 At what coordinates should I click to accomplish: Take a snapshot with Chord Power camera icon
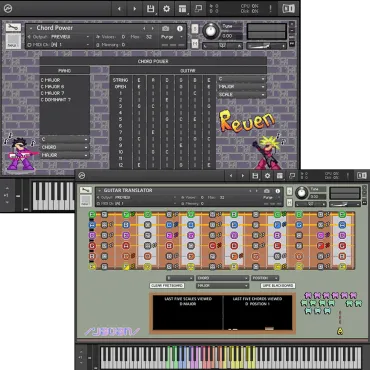pyautogui.click(x=165, y=29)
